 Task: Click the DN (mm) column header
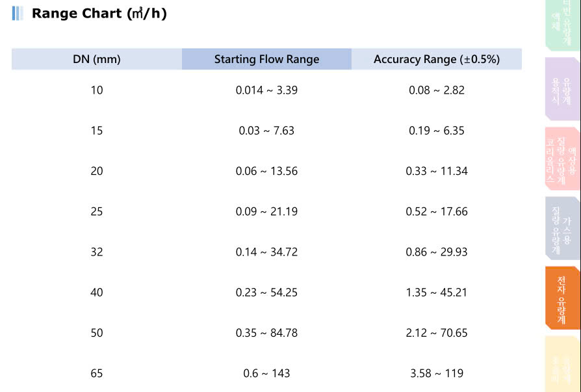point(97,59)
